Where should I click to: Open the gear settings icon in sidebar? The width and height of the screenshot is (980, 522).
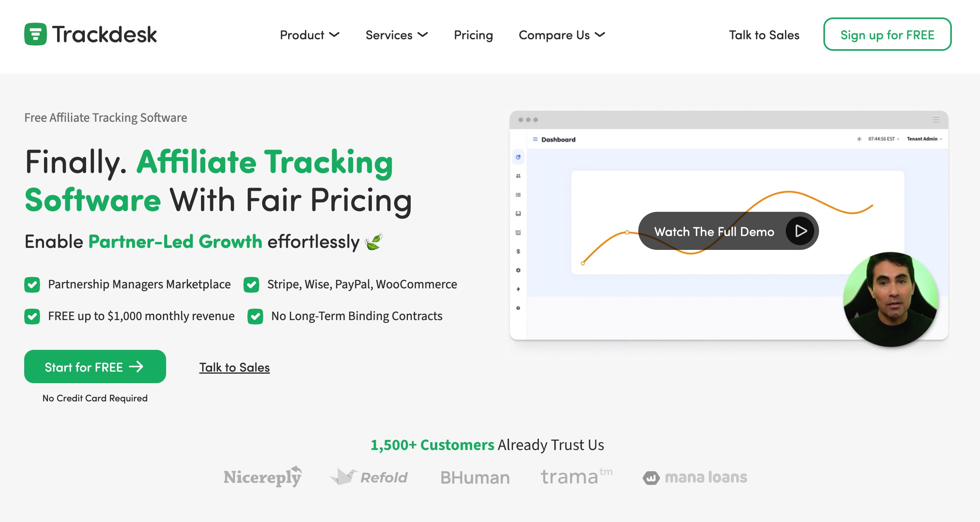518,271
